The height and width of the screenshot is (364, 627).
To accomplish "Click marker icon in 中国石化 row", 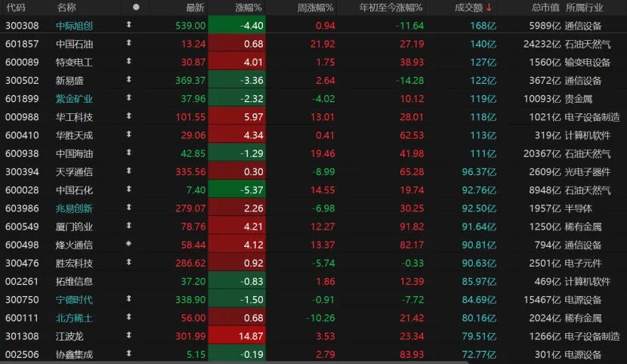I will (128, 189).
